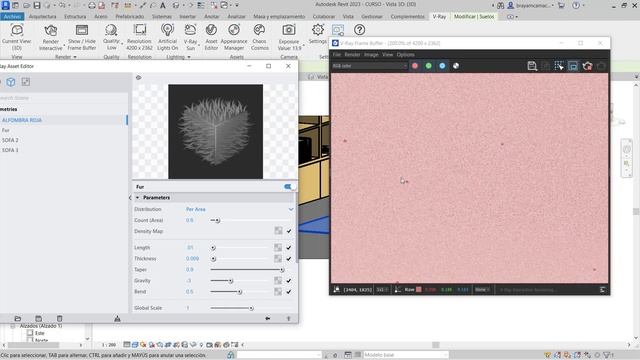The width and height of the screenshot is (640, 360).
Task: Click the Render Interactive icon
Action: click(x=51, y=31)
